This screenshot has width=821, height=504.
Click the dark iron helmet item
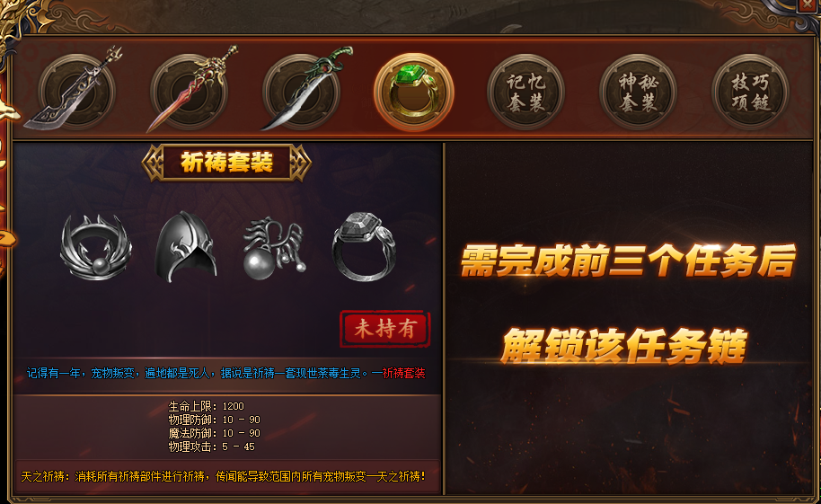186,247
